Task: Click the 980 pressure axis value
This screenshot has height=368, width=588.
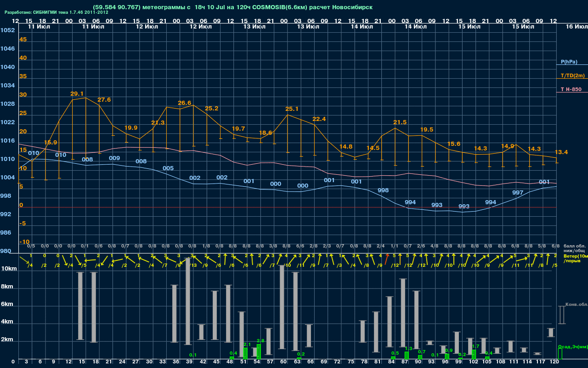Action: tap(6, 251)
